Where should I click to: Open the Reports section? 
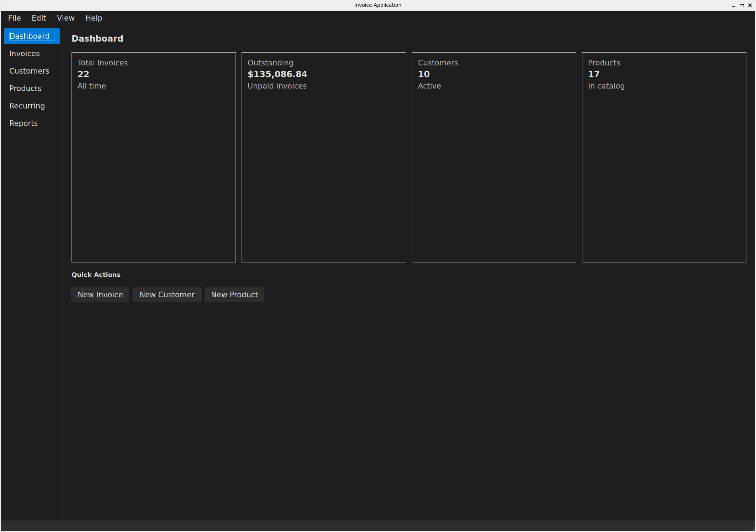tap(23, 123)
